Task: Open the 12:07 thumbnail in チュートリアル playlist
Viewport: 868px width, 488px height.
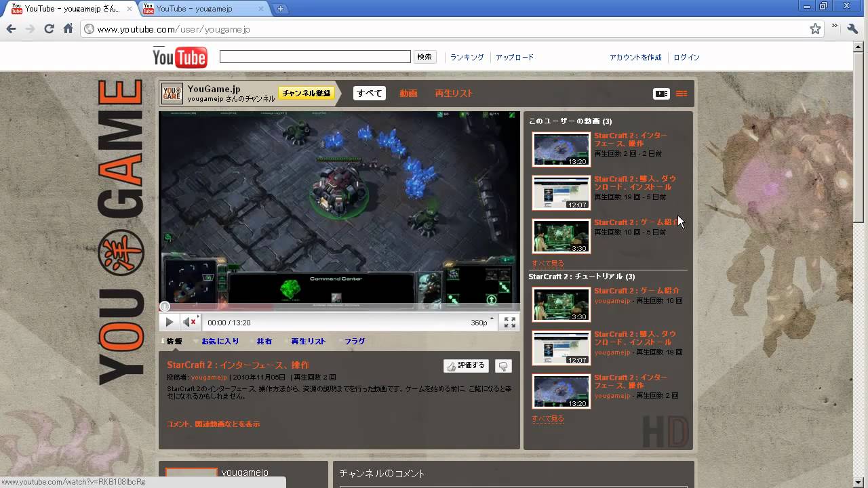Action: [x=561, y=348]
